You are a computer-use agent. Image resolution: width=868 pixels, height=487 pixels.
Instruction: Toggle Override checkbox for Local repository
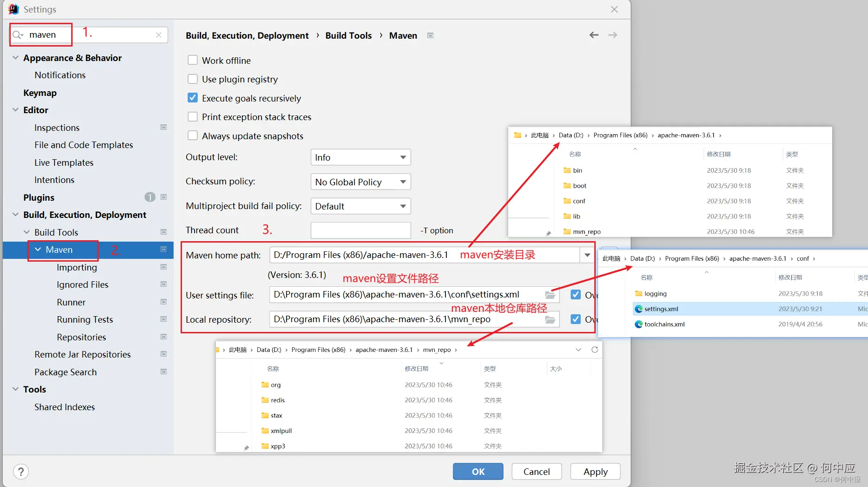point(576,319)
